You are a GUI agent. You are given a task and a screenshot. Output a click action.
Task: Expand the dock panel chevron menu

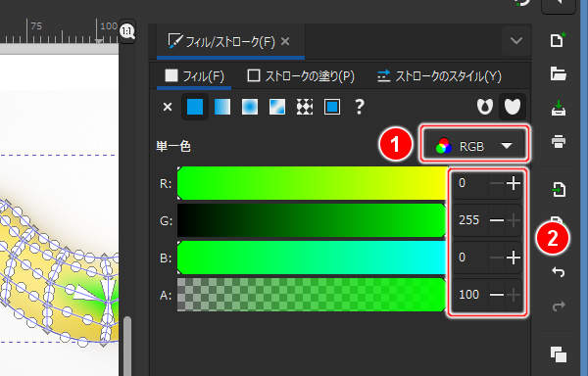click(x=516, y=40)
